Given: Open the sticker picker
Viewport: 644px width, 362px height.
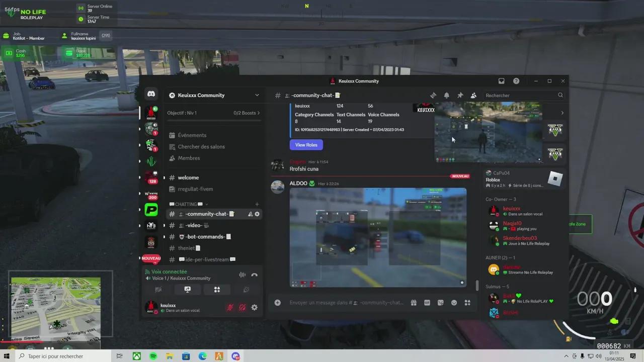Looking at the screenshot, I should click(x=441, y=303).
